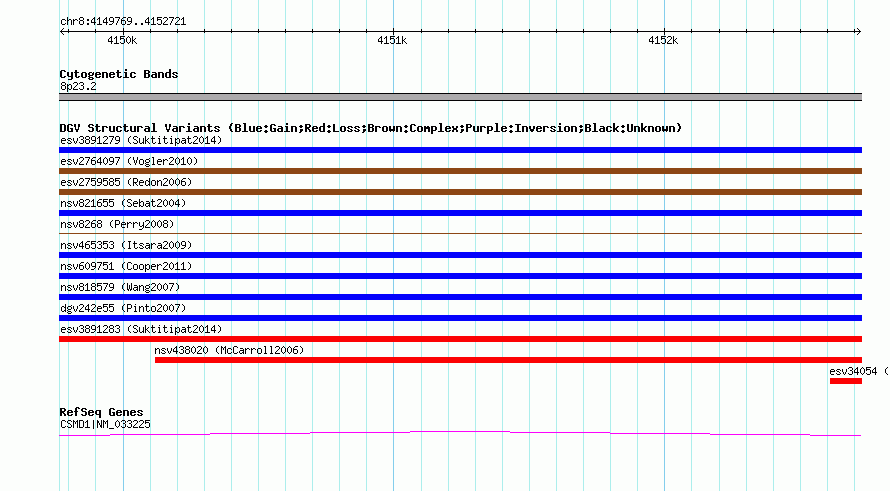Select esv2764097 brown complex variant bar
The width and height of the screenshot is (890, 491).
coord(460,171)
